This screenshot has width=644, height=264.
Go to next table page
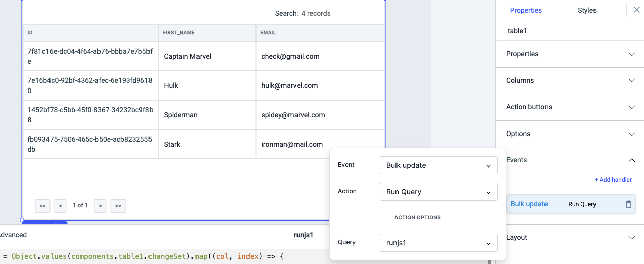(101, 206)
